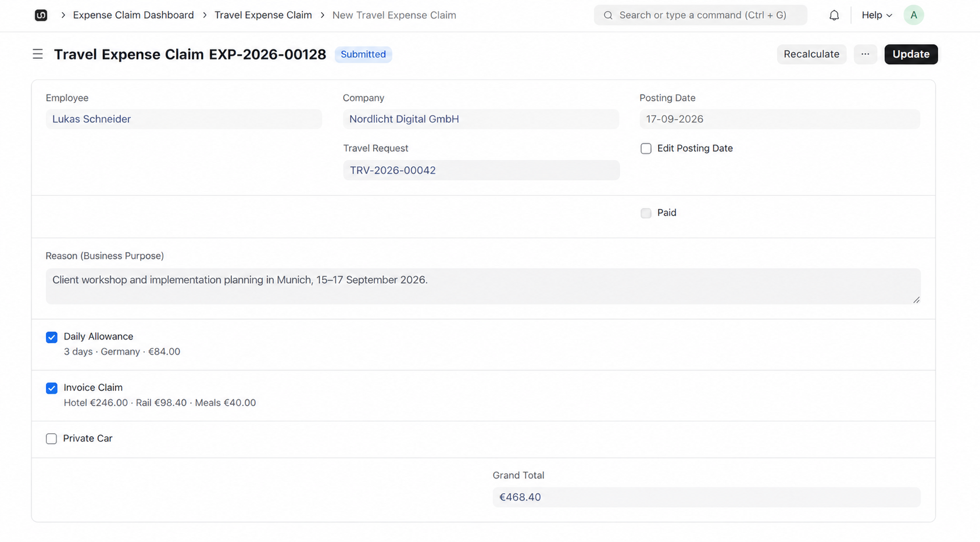Click the page title EXP-2026-00128
This screenshot has height=542, width=980.
coord(190,54)
